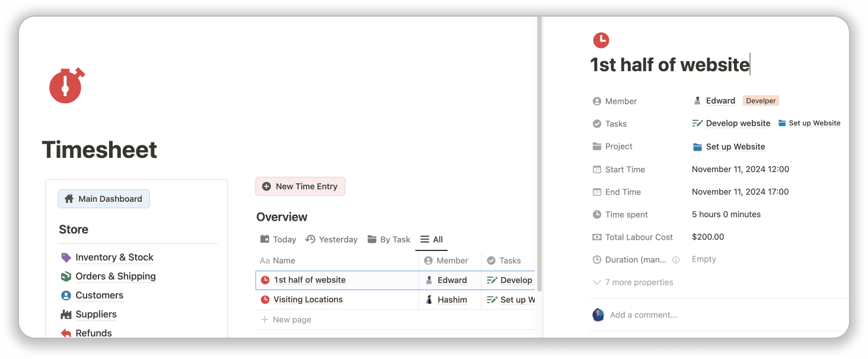The image size is (868, 359).
Task: Expand the 7 more properties section
Action: pos(633,282)
